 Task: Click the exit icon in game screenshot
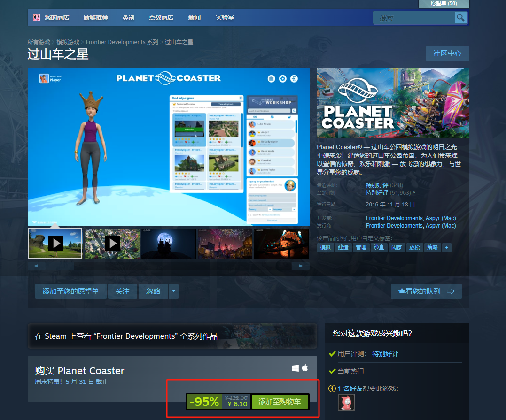pyautogui.click(x=294, y=79)
